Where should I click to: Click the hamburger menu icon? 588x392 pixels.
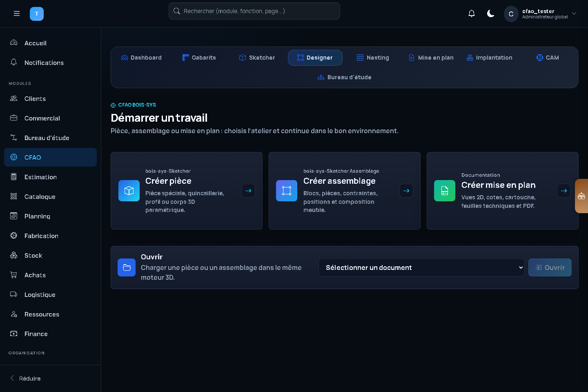click(17, 13)
